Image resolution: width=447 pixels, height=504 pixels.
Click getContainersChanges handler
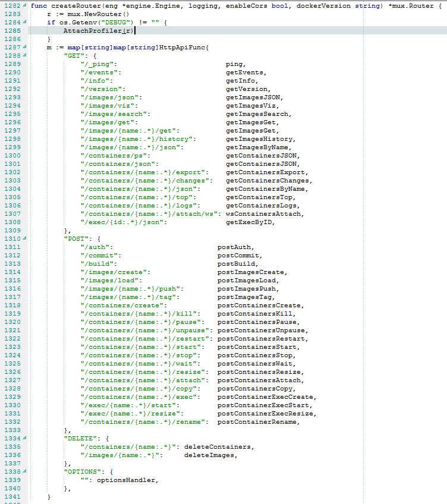(267, 181)
